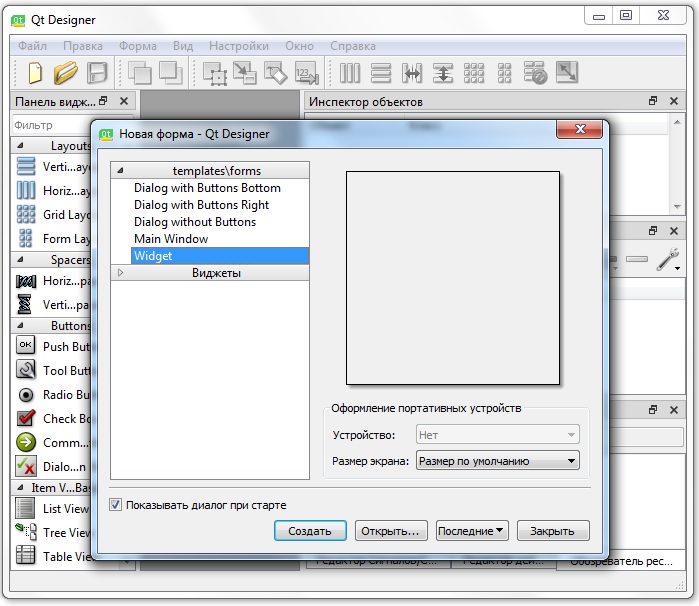Collapse the Spacers category in widget panel
This screenshot has width=699, height=606.
coord(21,259)
